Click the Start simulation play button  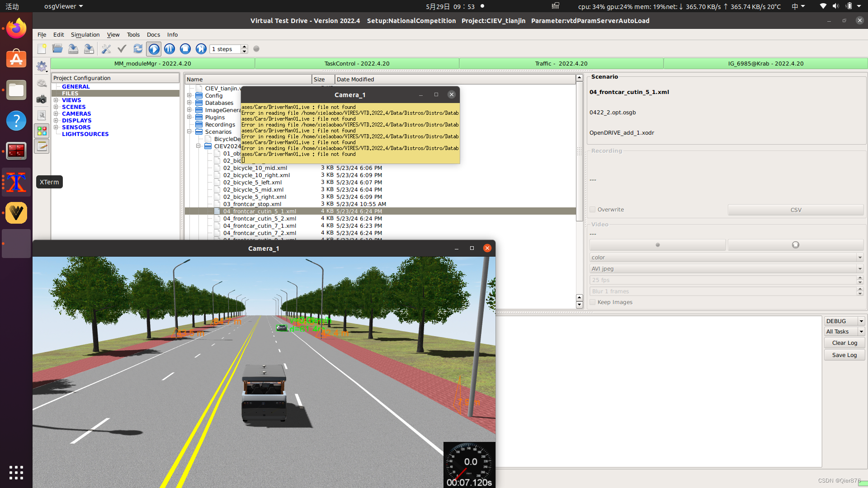pos(154,49)
